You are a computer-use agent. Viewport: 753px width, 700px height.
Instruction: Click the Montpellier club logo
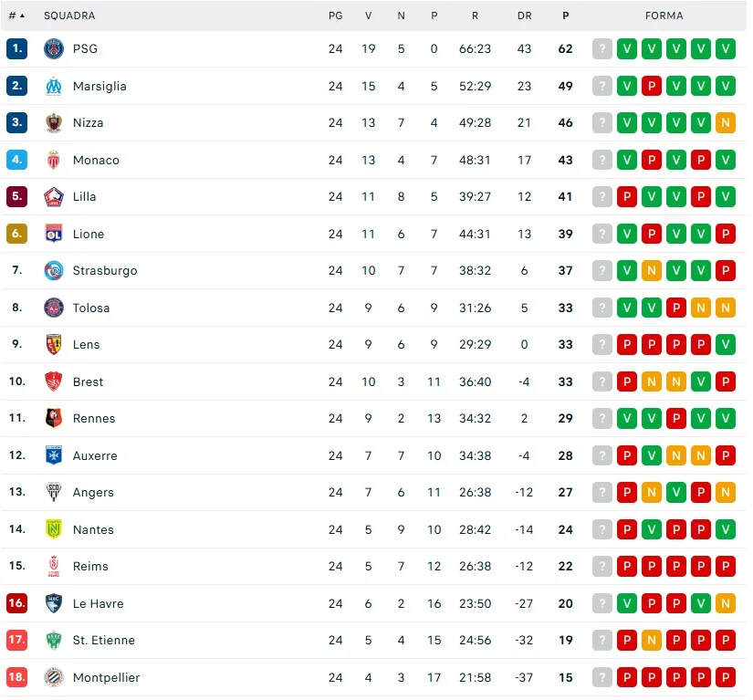tap(54, 677)
